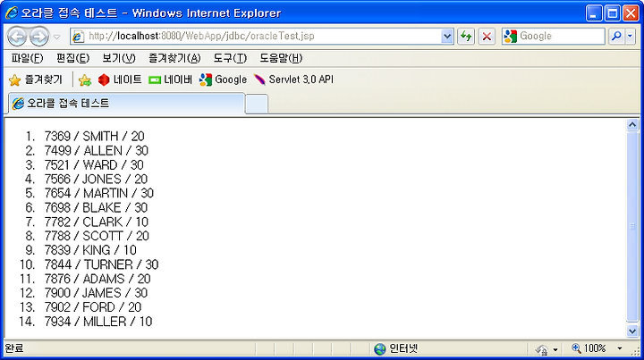Open the Google favorites bar link

223,80
